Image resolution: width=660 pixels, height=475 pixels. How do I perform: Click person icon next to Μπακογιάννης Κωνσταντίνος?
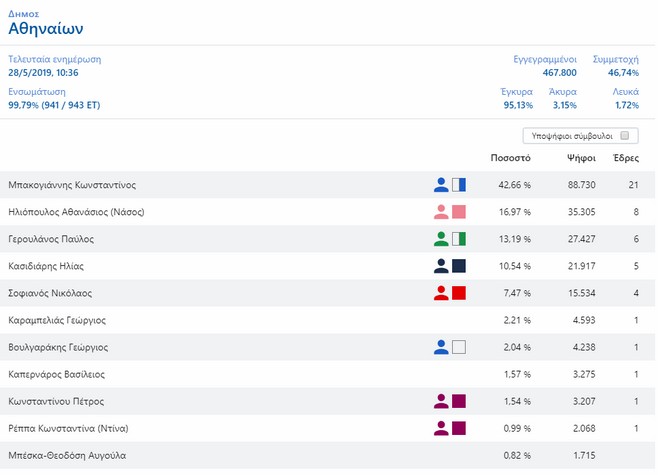click(x=441, y=185)
